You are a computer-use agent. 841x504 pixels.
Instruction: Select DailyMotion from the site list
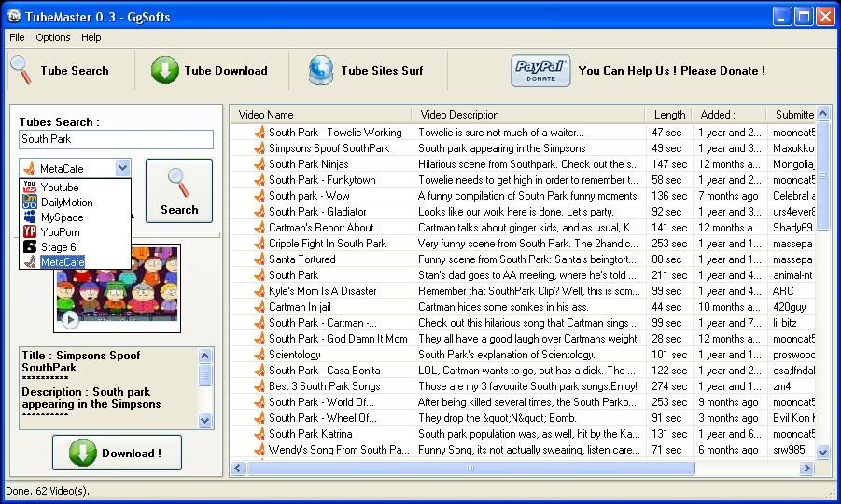click(75, 203)
